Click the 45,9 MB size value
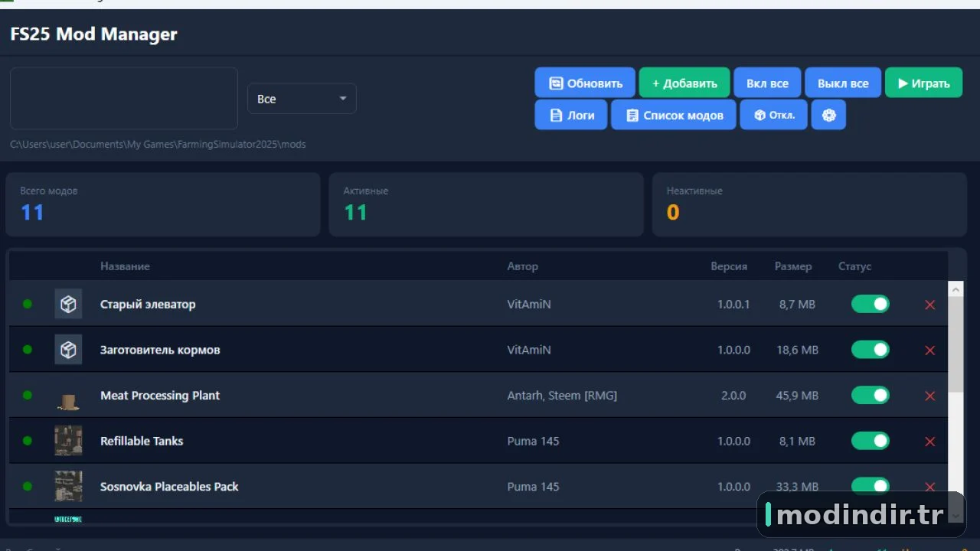Viewport: 980px width, 551px height. pyautogui.click(x=797, y=396)
